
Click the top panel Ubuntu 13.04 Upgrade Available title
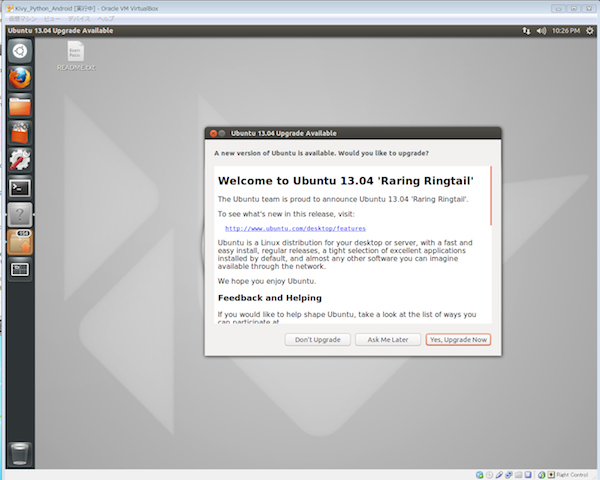(60, 31)
